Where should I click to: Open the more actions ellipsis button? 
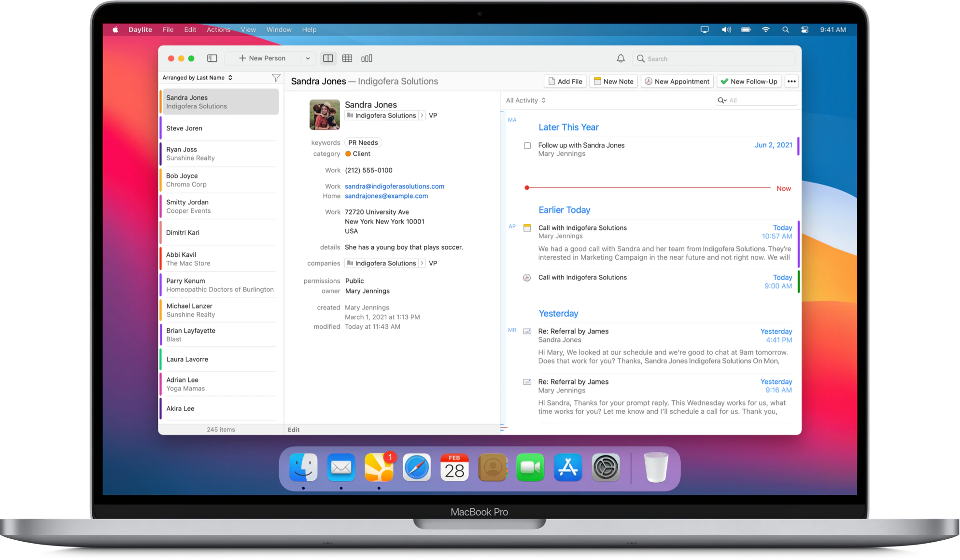(x=791, y=82)
